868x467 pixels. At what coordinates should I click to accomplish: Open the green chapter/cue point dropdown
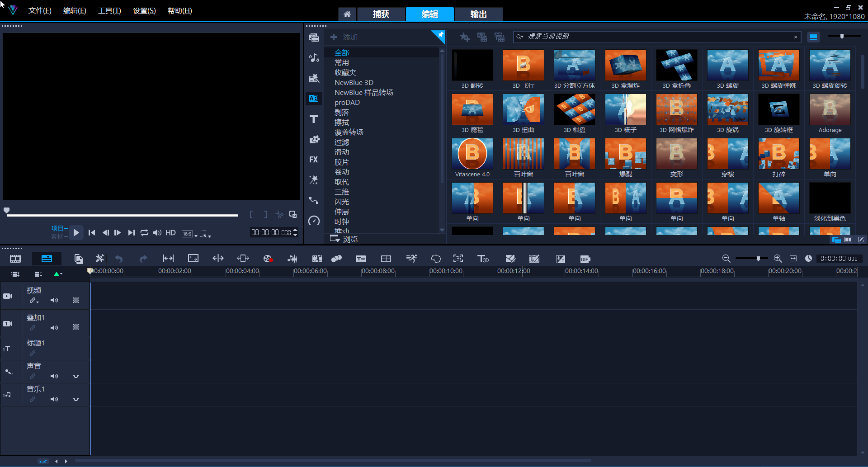tap(58, 274)
